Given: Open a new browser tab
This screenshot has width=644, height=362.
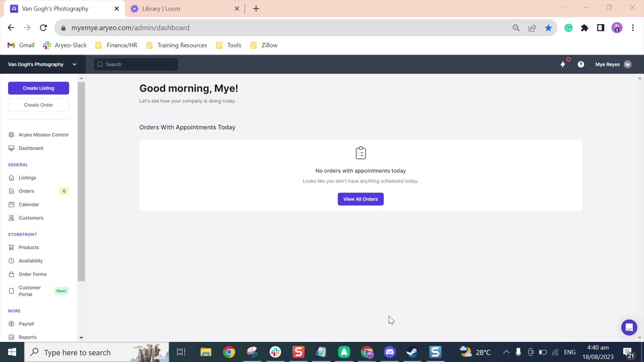Looking at the screenshot, I should tap(256, 9).
